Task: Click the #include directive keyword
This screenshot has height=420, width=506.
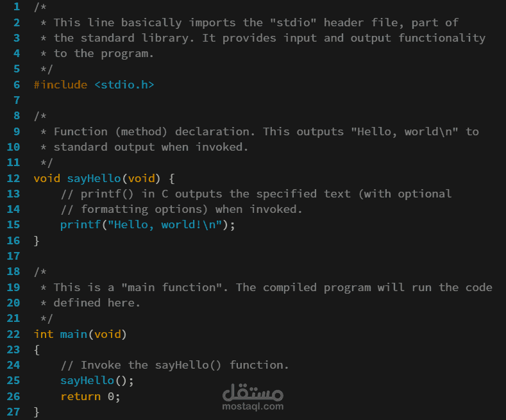Action: [60, 85]
